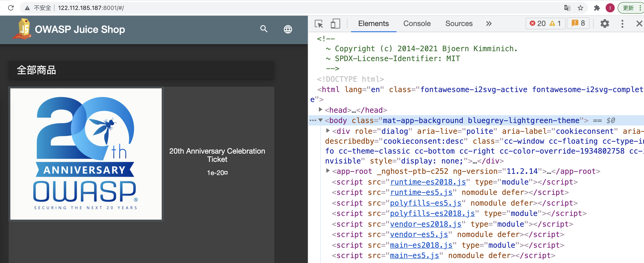Screen dimensions: 644x263
Task: Open the language selection globe icon
Action: click(x=288, y=29)
